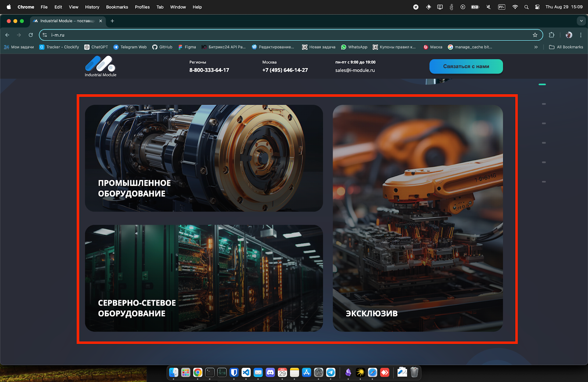Image resolution: width=588 pixels, height=382 pixels.
Task: Email sales@i-module.ru
Action: pyautogui.click(x=355, y=70)
